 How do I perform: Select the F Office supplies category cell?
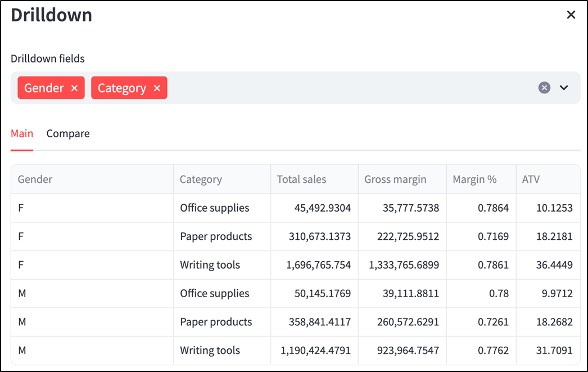click(x=222, y=208)
